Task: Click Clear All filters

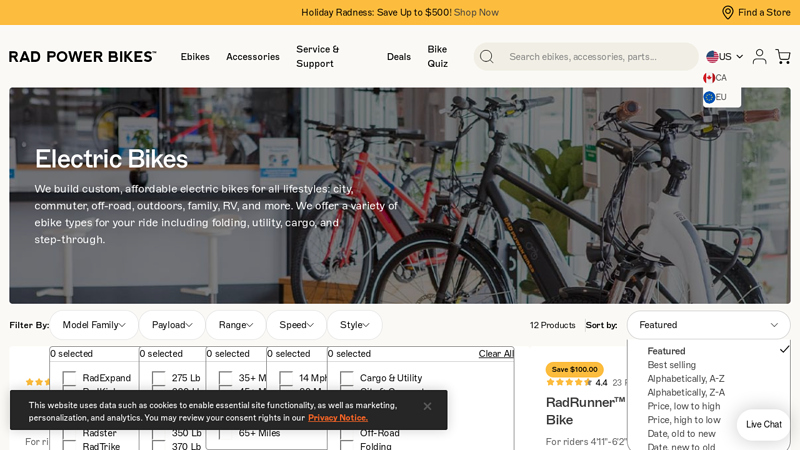Action: tap(496, 354)
